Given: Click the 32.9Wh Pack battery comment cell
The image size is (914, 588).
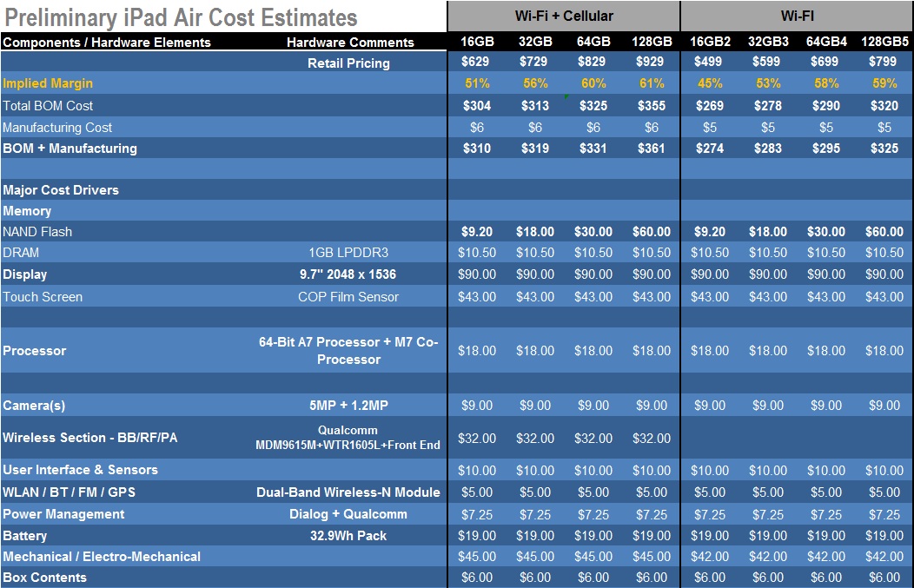Looking at the screenshot, I should [x=348, y=535].
